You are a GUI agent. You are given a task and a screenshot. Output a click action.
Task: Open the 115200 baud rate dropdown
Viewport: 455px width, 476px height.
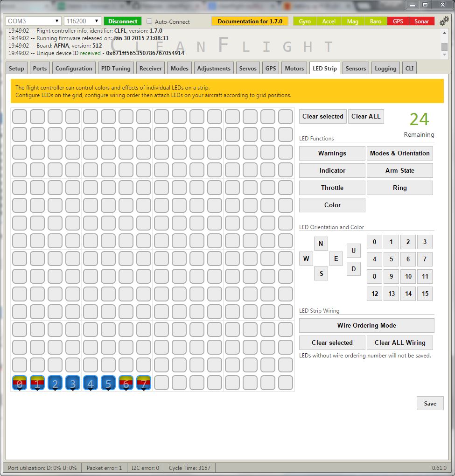[x=83, y=21]
